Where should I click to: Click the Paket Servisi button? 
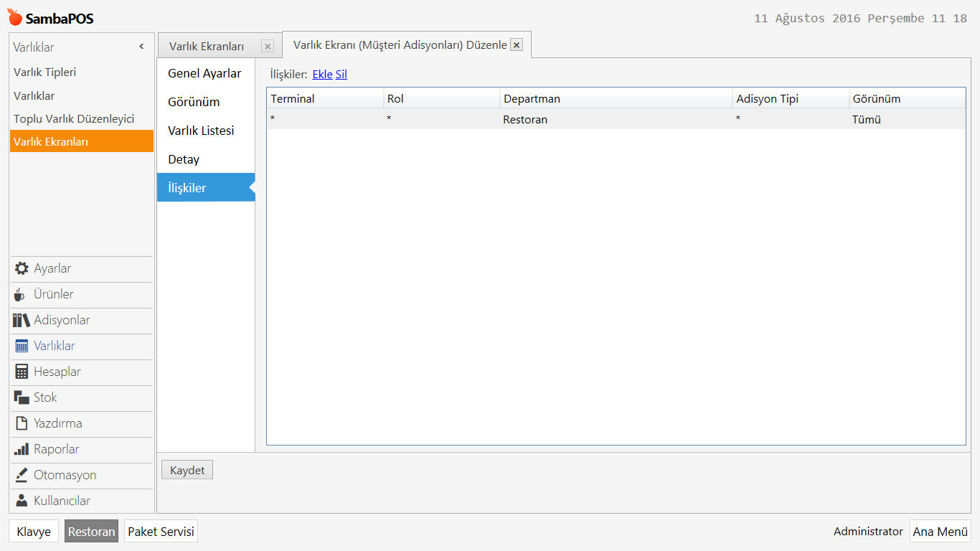(x=161, y=532)
